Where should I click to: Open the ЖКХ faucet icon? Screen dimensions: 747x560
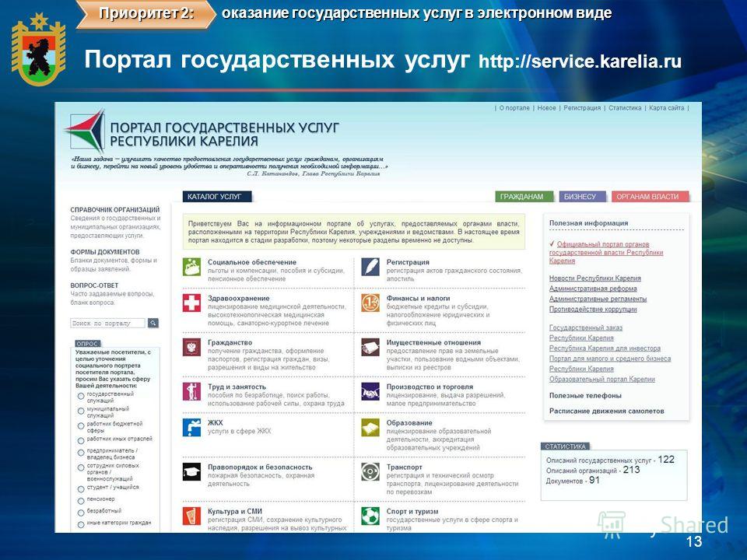[x=191, y=427]
